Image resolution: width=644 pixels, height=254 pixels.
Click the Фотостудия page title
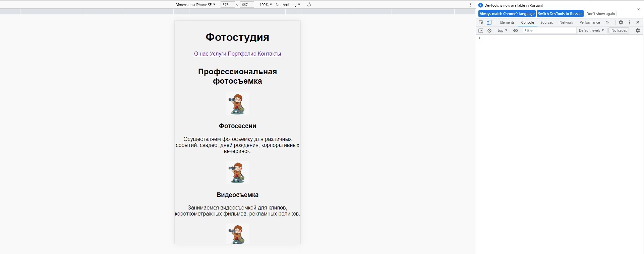point(237,37)
